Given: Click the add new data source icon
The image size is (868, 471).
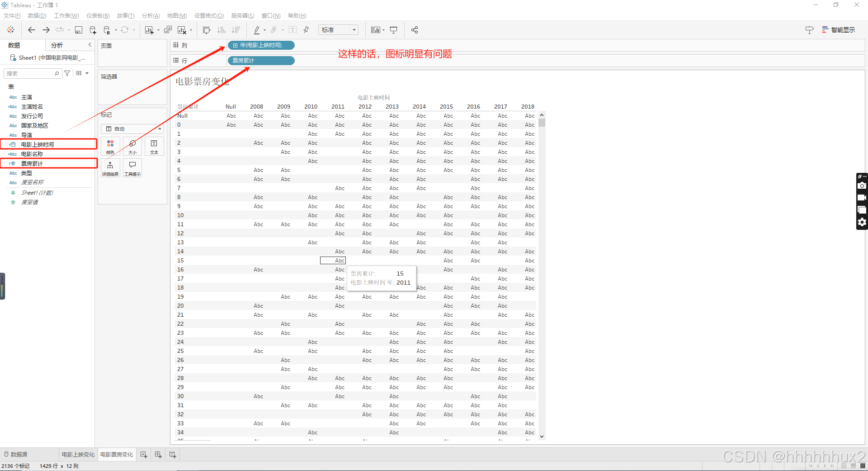Looking at the screenshot, I should 93,30.
